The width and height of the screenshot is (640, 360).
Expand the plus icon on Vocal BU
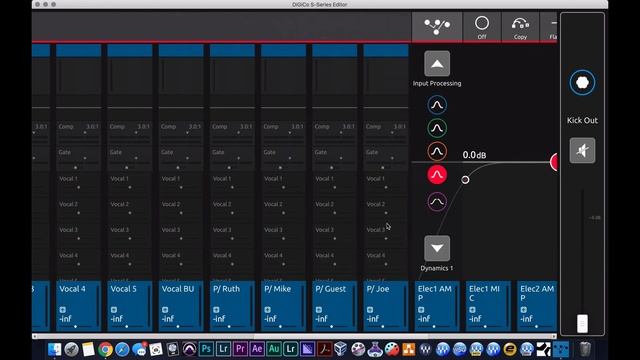tap(165, 310)
